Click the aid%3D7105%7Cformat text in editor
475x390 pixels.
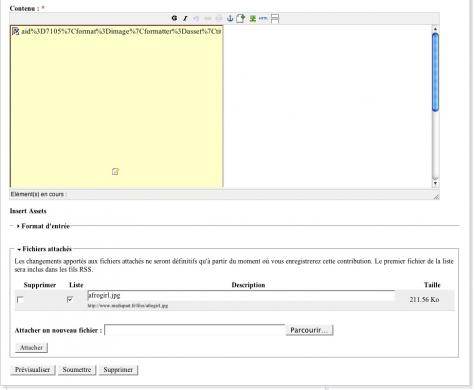pos(121,32)
